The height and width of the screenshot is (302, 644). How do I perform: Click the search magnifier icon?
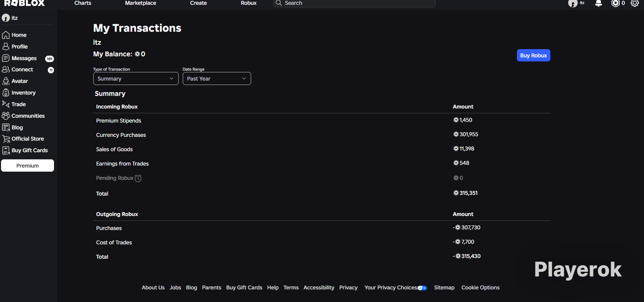[x=279, y=3]
